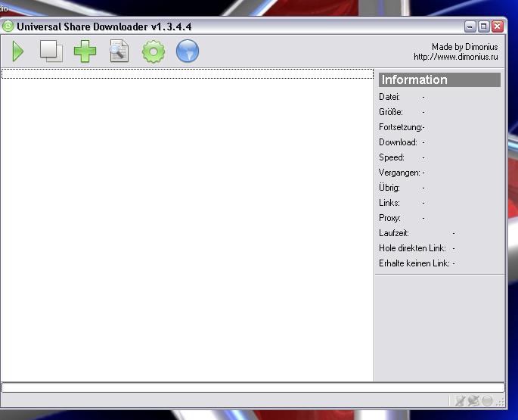Open the http://www.dimonius.ru link

click(455, 57)
